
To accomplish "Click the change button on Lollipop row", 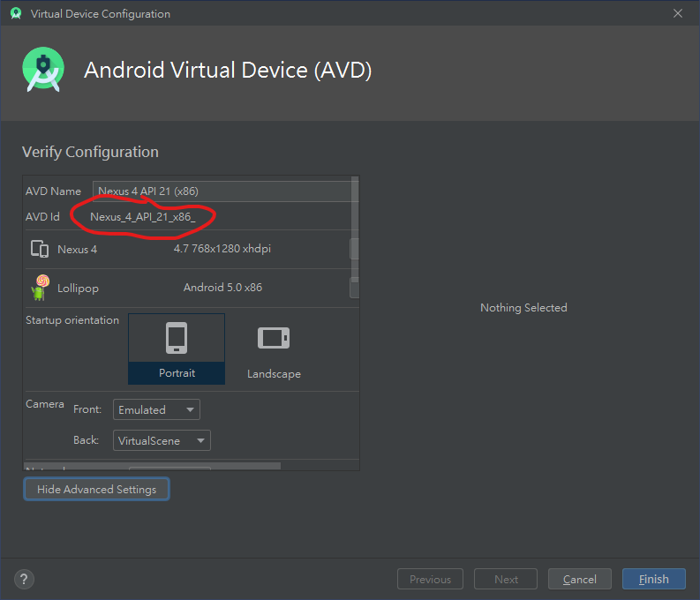I will pyautogui.click(x=355, y=288).
